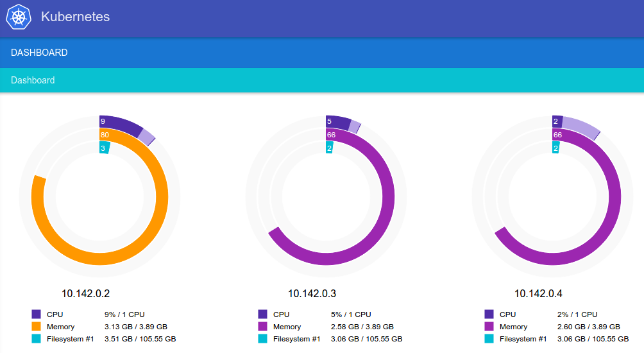Click '3.06 GB / 105.55 GB' under 10.142.0.3
Screen dimensions: 644x353
(x=367, y=339)
